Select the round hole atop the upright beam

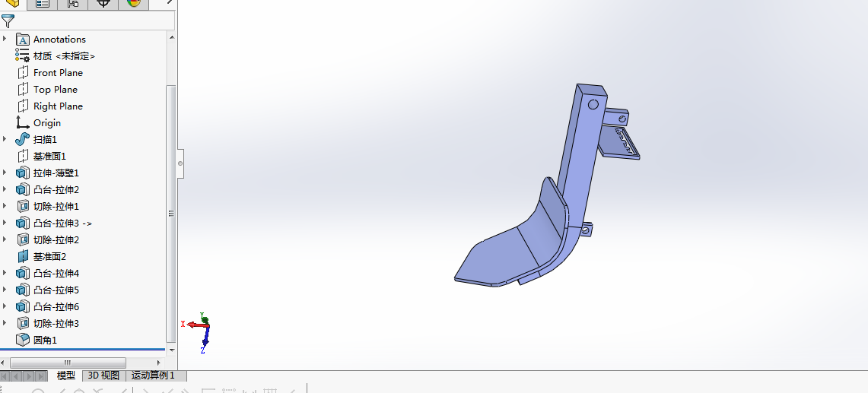click(593, 104)
